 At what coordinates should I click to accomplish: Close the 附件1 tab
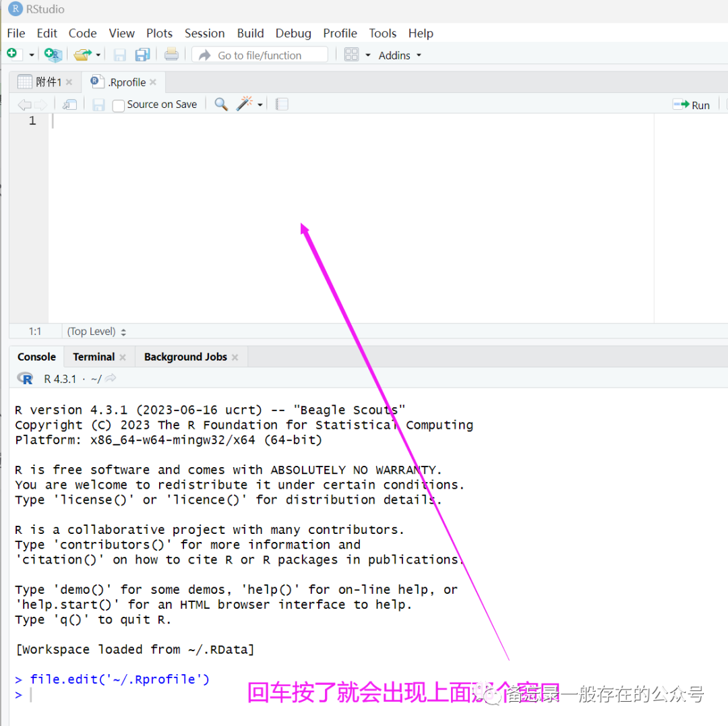pyautogui.click(x=69, y=82)
